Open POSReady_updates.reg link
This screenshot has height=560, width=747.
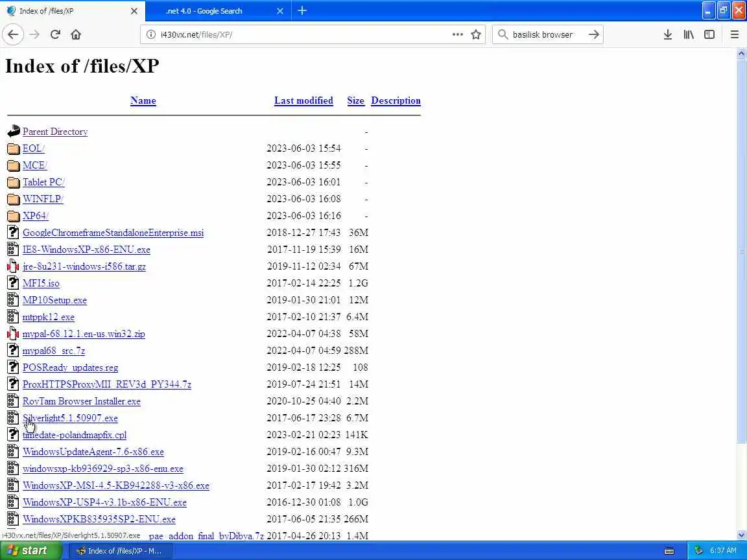pos(70,367)
